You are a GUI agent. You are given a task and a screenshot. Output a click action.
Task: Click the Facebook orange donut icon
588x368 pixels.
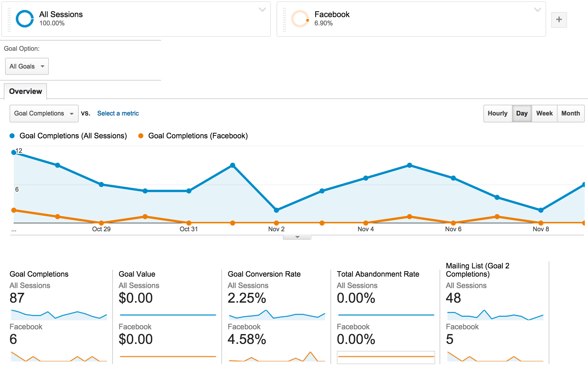(x=299, y=19)
